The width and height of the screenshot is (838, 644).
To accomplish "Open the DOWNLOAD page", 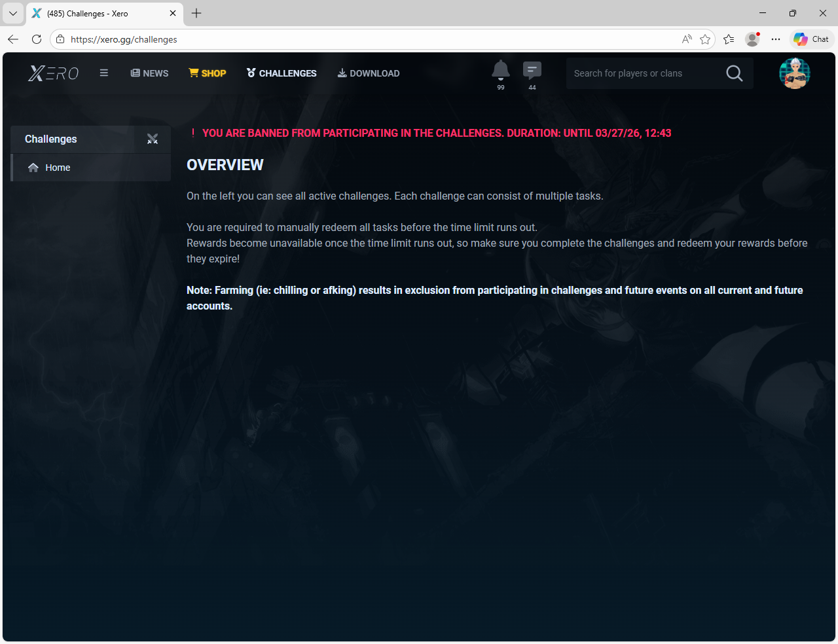I will [x=369, y=73].
